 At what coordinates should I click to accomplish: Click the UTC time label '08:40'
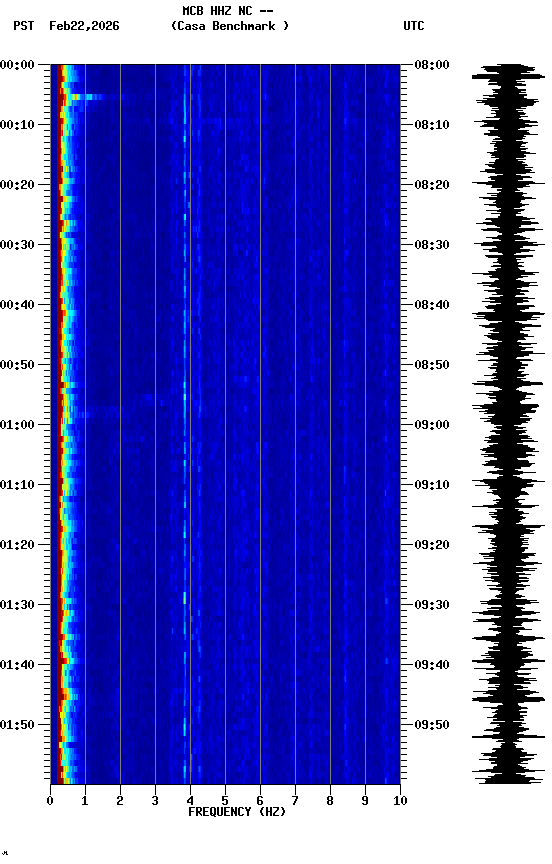(432, 305)
